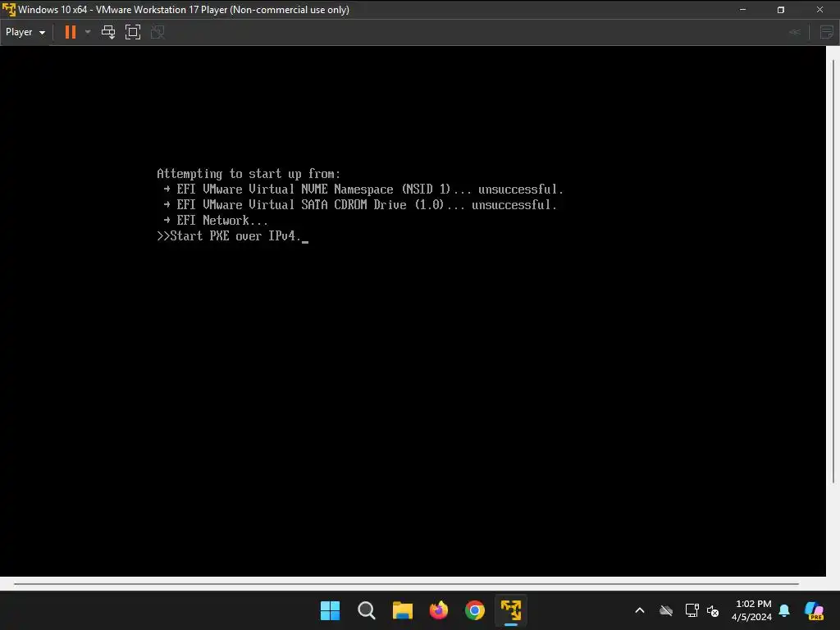Click the cloud sync tray icon
Image resolution: width=840 pixels, height=630 pixels.
[x=666, y=610]
